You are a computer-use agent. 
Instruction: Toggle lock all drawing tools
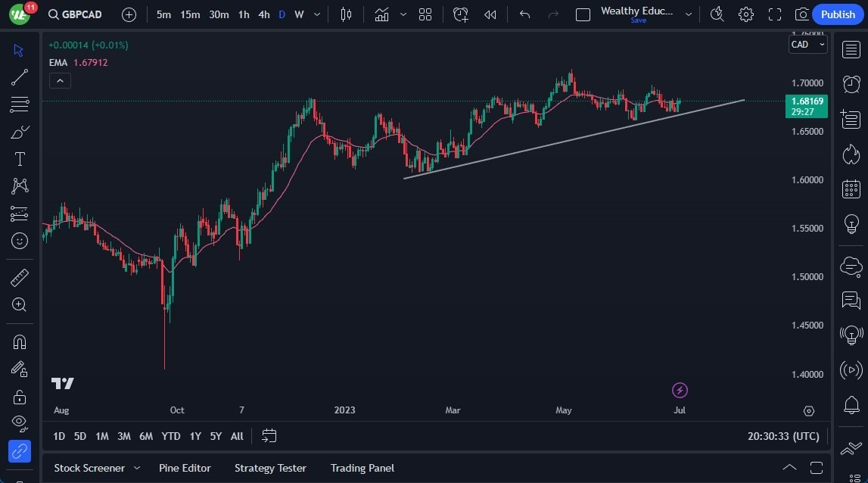click(x=20, y=397)
